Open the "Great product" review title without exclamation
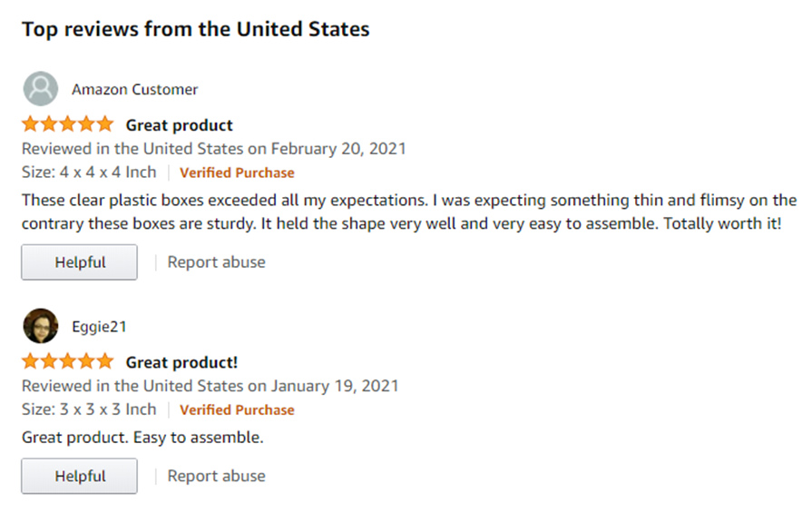 [179, 125]
